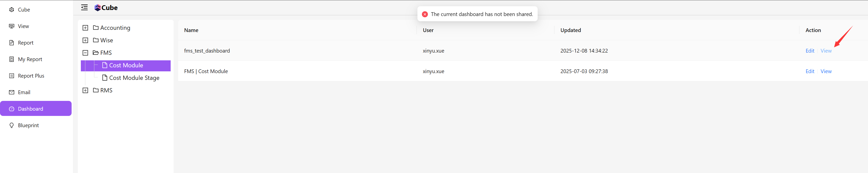The height and width of the screenshot is (173, 868).
Task: Open the Report menu item
Action: tap(26, 43)
